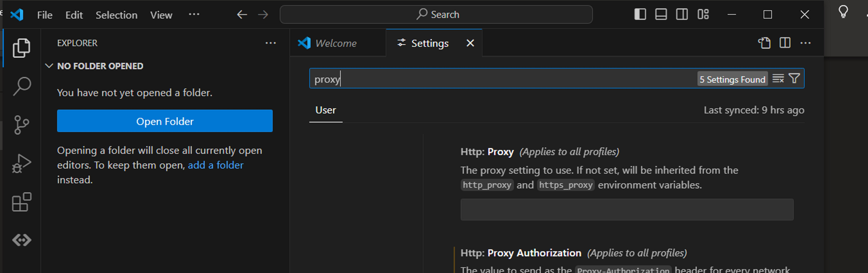Open the Run and Debug view
The width and height of the screenshot is (868, 273).
pos(22,164)
